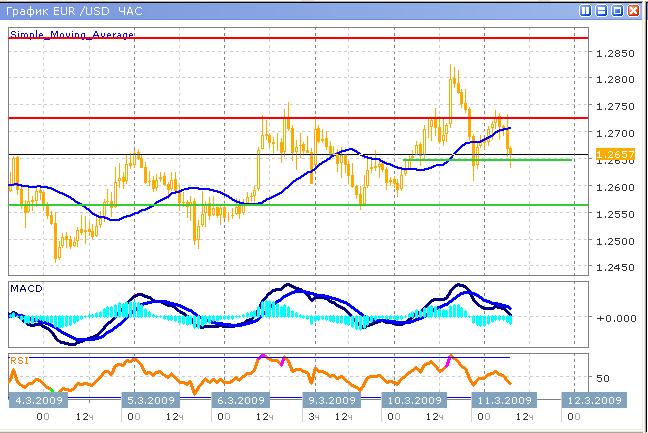The image size is (648, 433).
Task: Click the 9.3.2009 date marker
Action: coord(329,400)
